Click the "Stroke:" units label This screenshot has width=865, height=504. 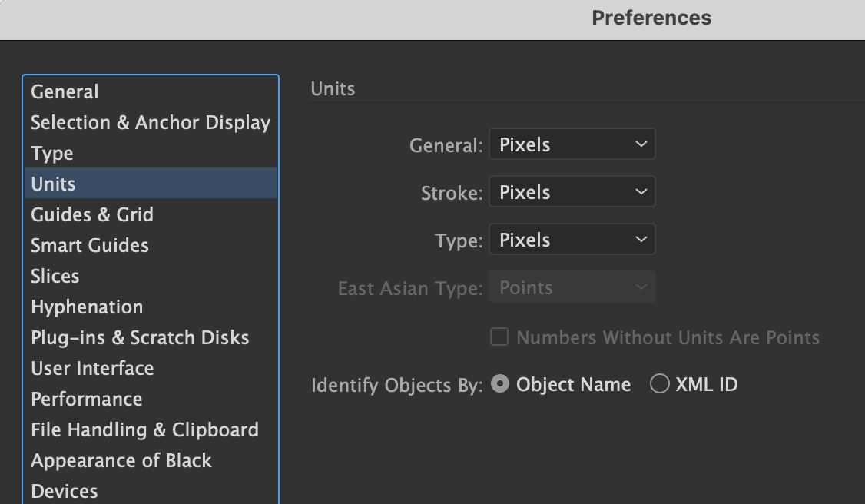452,193
